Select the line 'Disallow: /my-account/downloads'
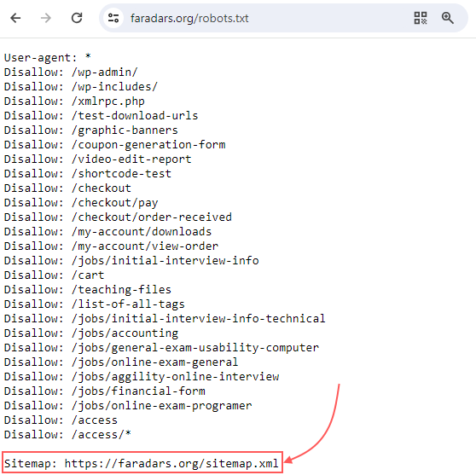The image size is (476, 475). pyautogui.click(x=107, y=232)
